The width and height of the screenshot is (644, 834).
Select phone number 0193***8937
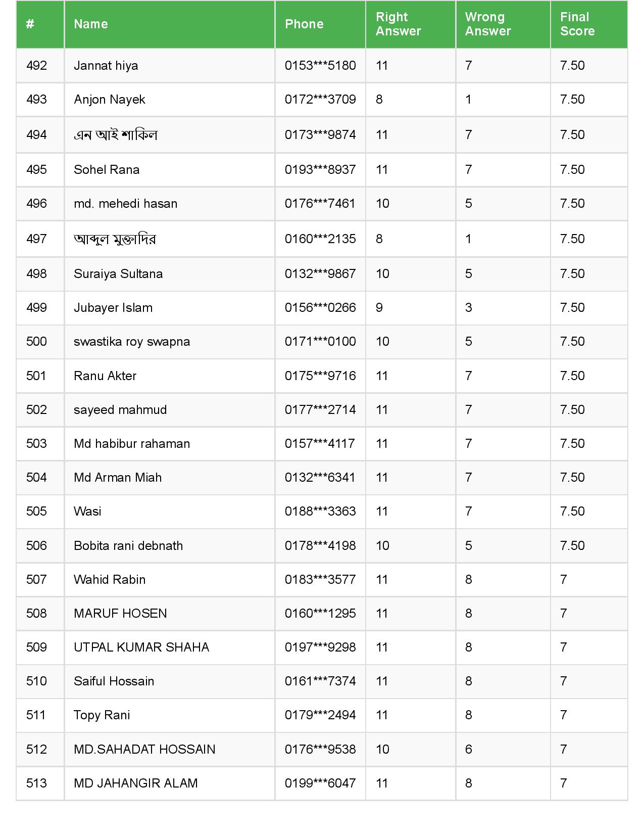coord(320,170)
